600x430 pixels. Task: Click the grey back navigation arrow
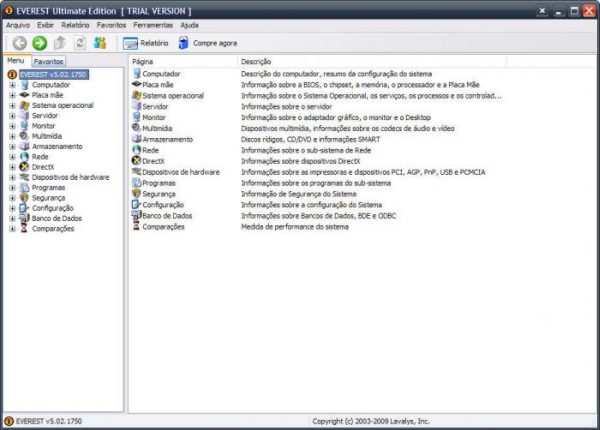click(x=19, y=43)
